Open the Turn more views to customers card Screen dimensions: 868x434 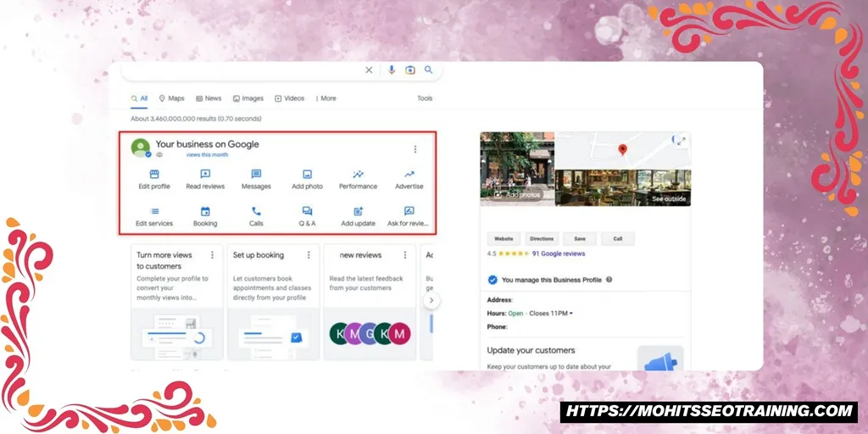click(x=177, y=303)
